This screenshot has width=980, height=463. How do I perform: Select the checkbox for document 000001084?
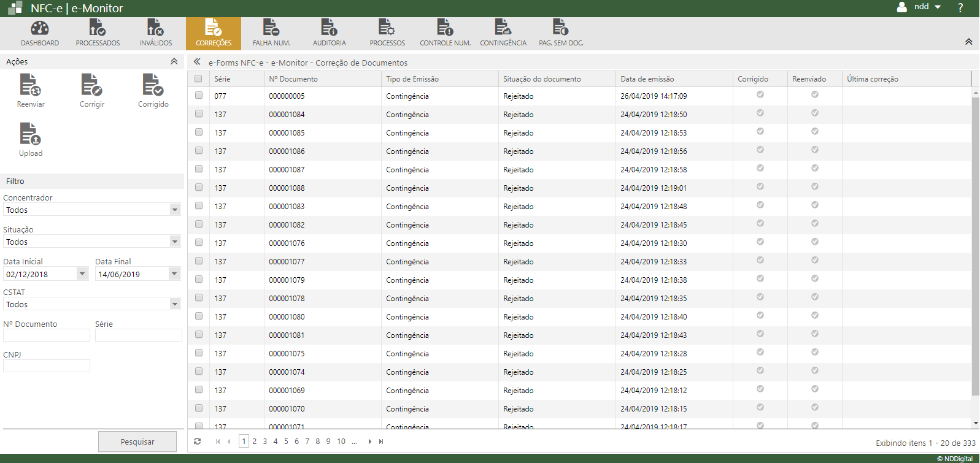click(199, 114)
